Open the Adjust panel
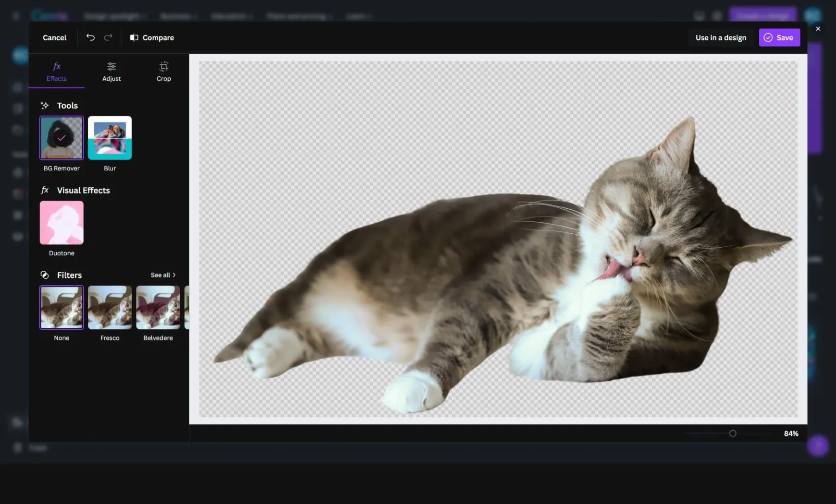Viewport: 836px width, 504px height. click(x=111, y=71)
